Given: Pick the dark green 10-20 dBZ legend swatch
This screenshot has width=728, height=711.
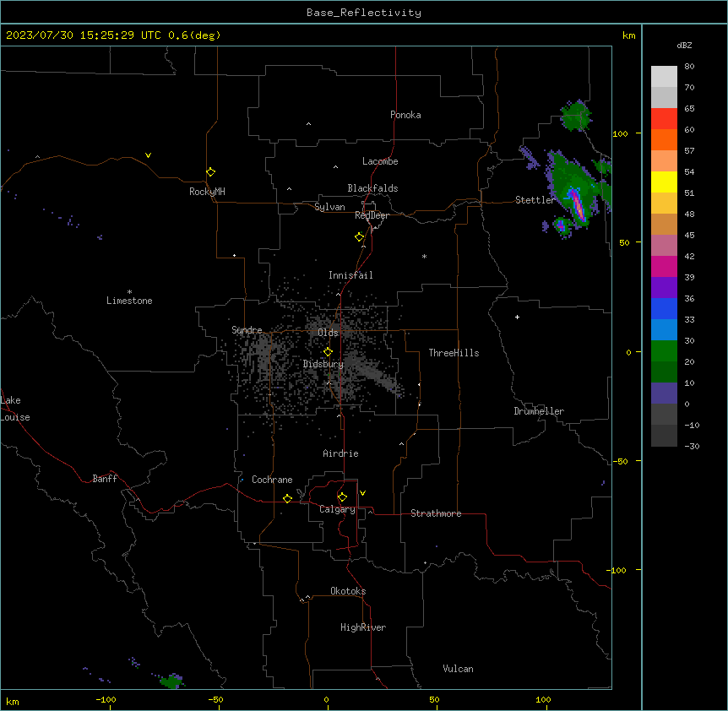Looking at the screenshot, I should coord(664,372).
